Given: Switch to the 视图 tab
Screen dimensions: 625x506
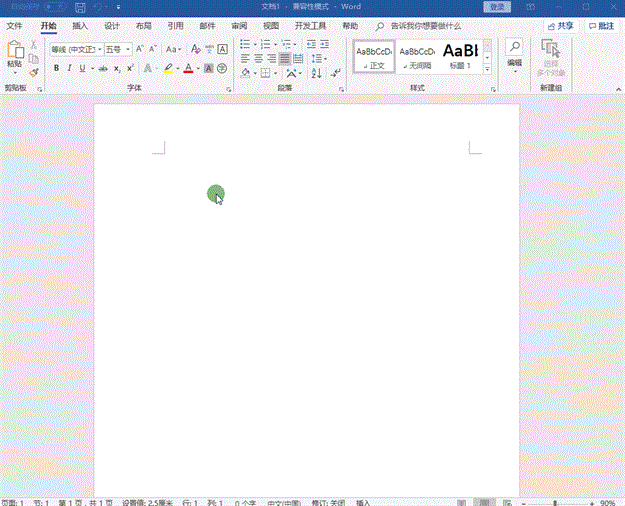Looking at the screenshot, I should pyautogui.click(x=271, y=26).
